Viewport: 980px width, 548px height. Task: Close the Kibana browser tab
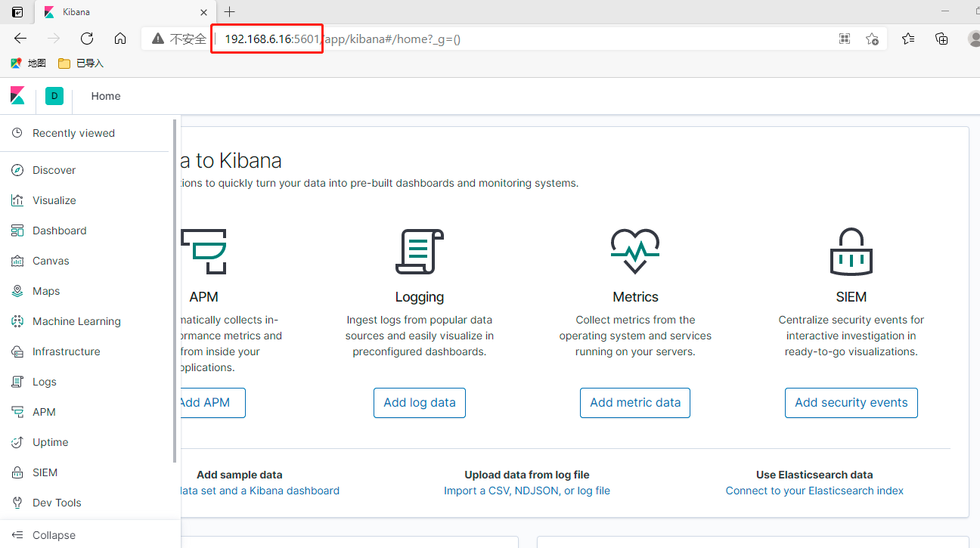pyautogui.click(x=203, y=12)
